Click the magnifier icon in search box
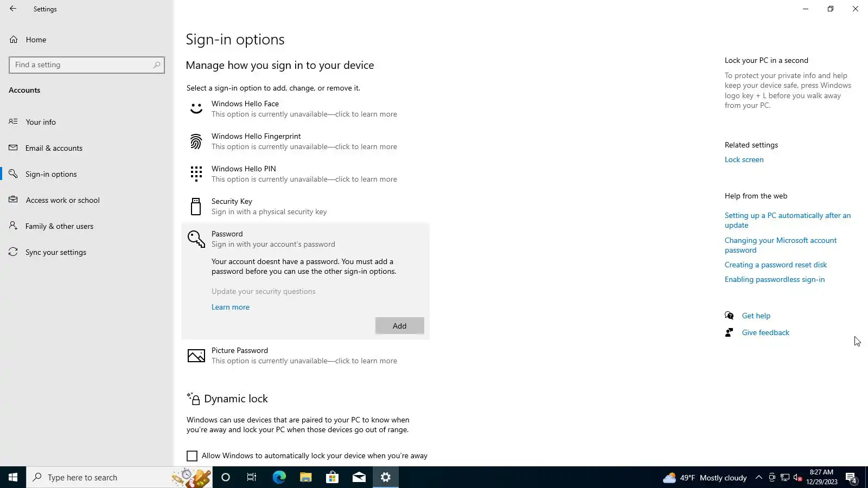Viewport: 868px width, 488px height. tap(157, 65)
